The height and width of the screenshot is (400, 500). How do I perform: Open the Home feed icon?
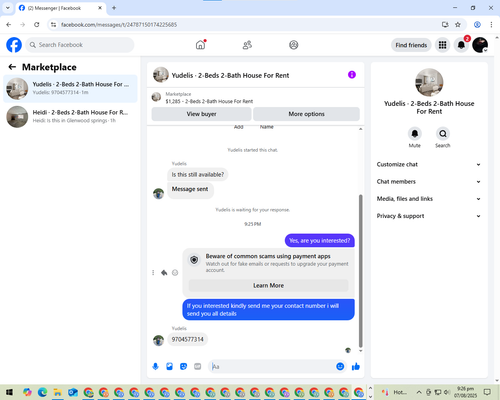tap(200, 45)
